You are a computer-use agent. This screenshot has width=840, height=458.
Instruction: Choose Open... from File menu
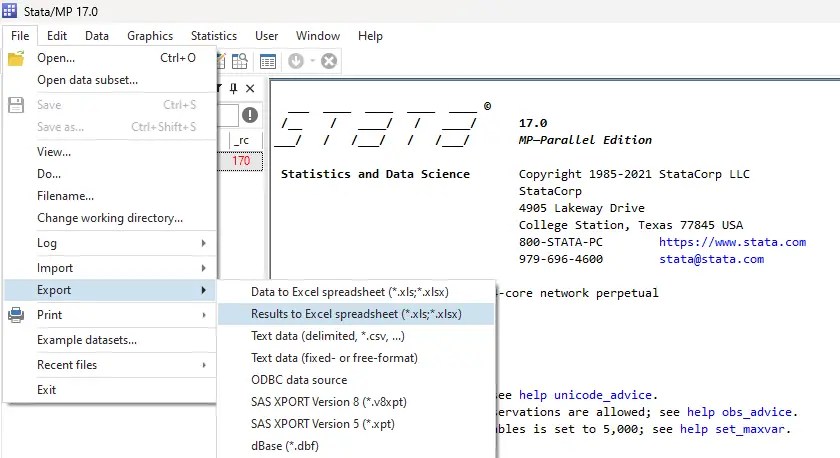pyautogui.click(x=110, y=58)
